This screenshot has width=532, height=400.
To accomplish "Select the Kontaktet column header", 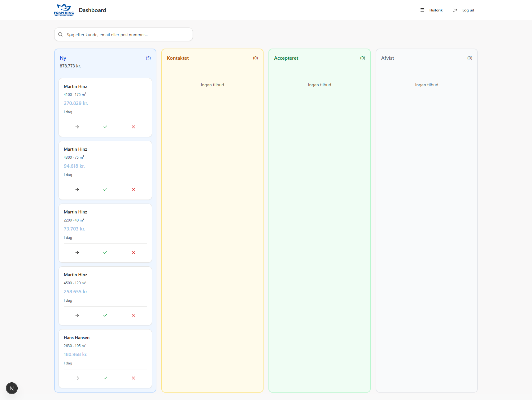I will (x=178, y=58).
